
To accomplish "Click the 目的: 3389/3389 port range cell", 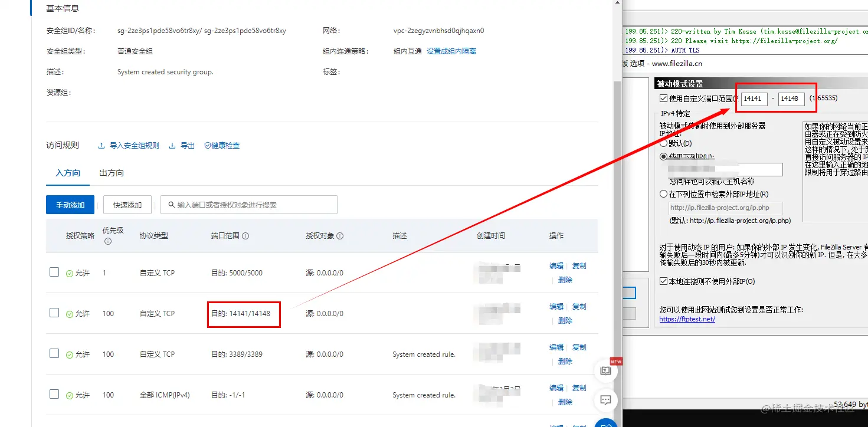I will pyautogui.click(x=237, y=354).
